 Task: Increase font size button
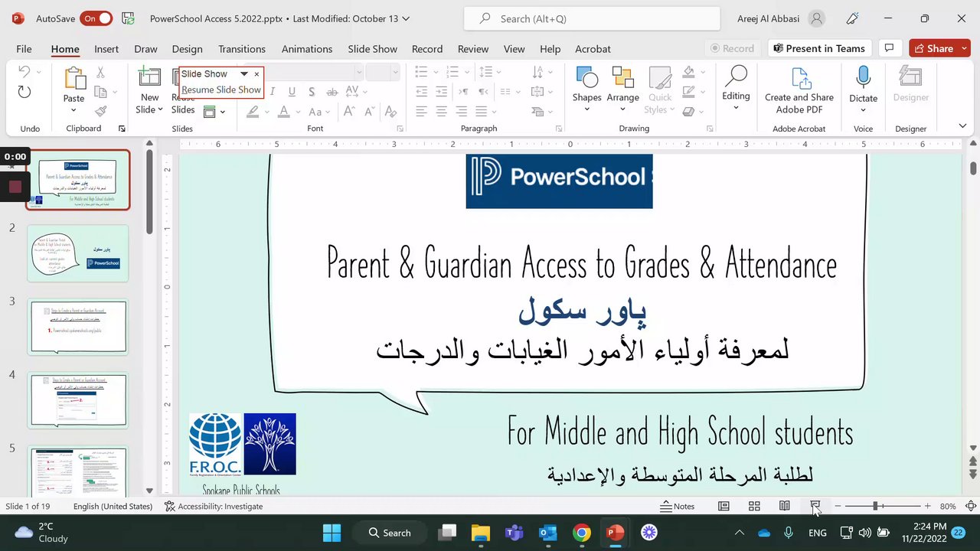pyautogui.click(x=348, y=111)
